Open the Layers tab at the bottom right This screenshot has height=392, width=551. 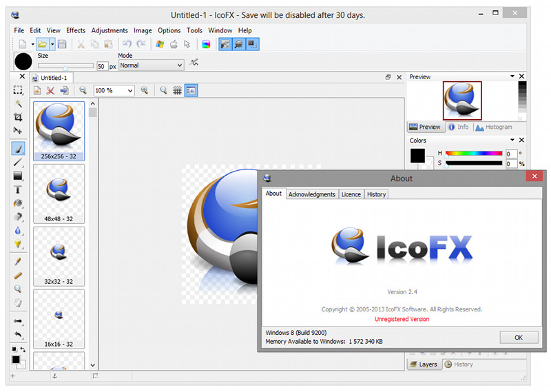click(x=424, y=364)
